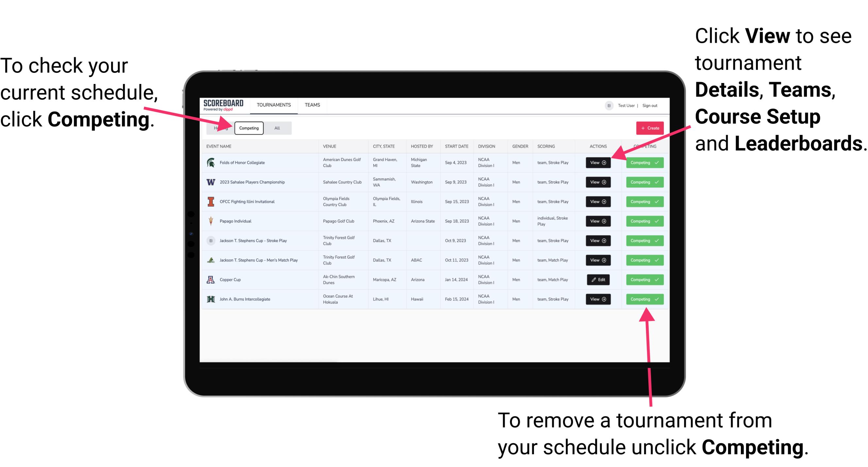Click the View icon for Papago Individual
868x467 pixels.
tap(598, 221)
